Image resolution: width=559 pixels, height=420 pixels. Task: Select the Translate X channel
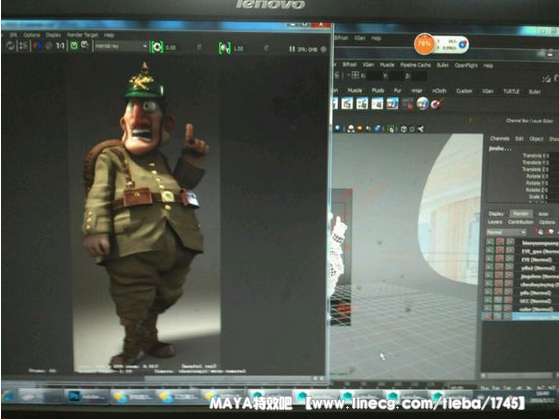[535, 156]
